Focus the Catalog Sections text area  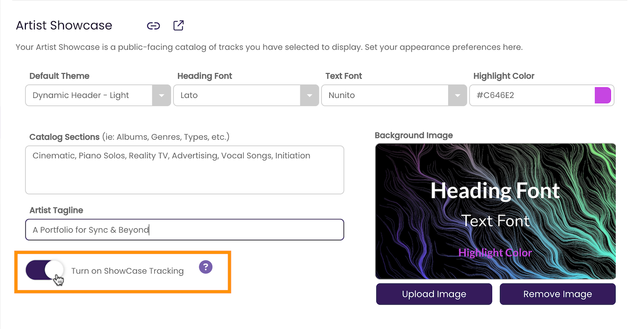[184, 170]
